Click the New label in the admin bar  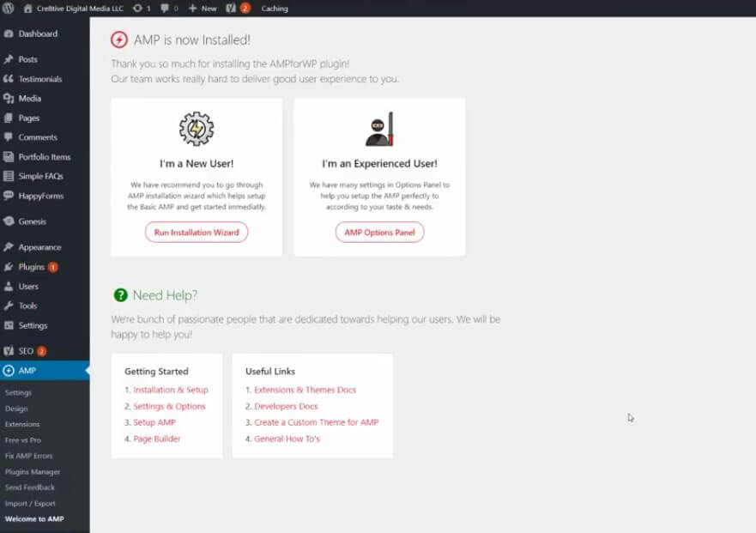pos(209,9)
